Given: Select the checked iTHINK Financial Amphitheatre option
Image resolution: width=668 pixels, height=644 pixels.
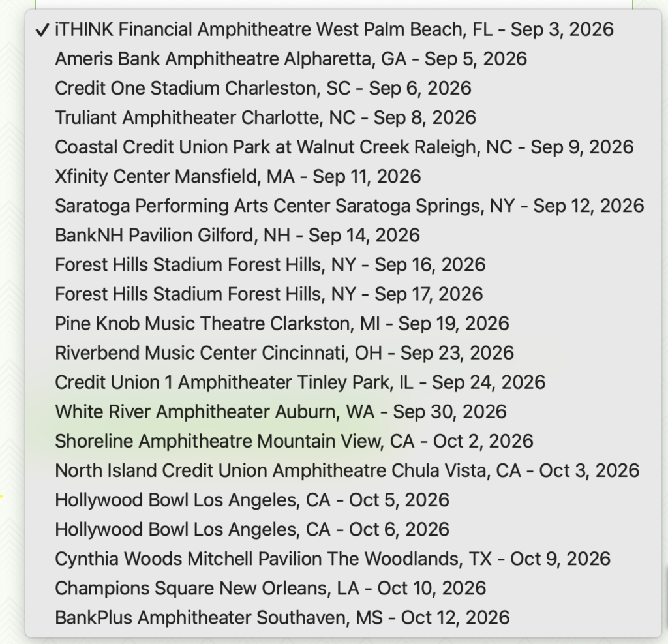Looking at the screenshot, I should coord(343,29).
